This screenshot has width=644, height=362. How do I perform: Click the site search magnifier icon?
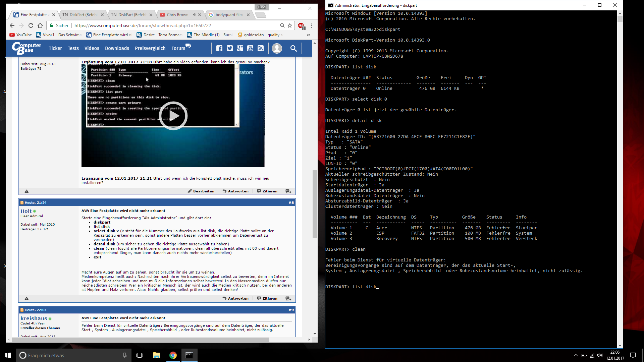pyautogui.click(x=293, y=48)
